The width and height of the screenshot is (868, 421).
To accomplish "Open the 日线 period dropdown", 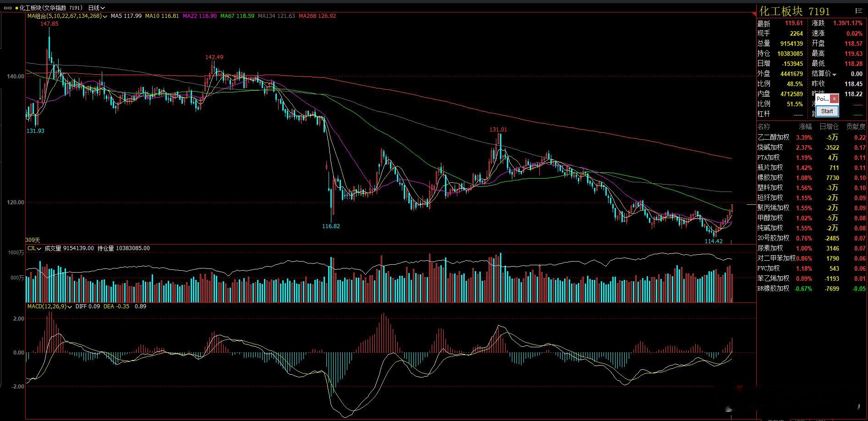I will tap(96, 8).
